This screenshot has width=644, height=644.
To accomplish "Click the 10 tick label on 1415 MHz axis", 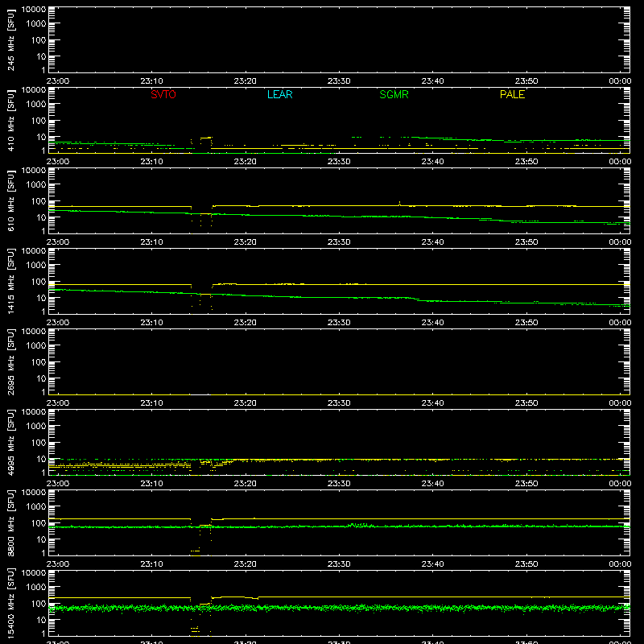I will click(41, 298).
